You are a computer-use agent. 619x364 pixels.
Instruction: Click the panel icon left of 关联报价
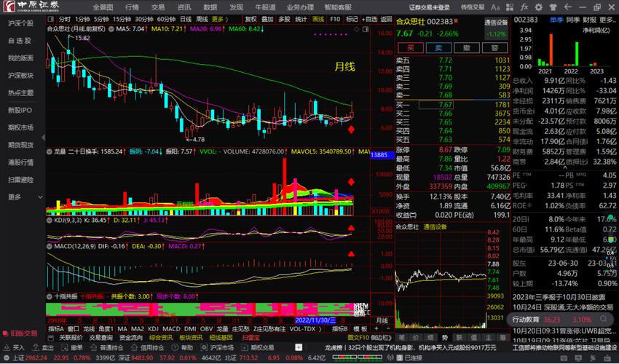click(50, 338)
